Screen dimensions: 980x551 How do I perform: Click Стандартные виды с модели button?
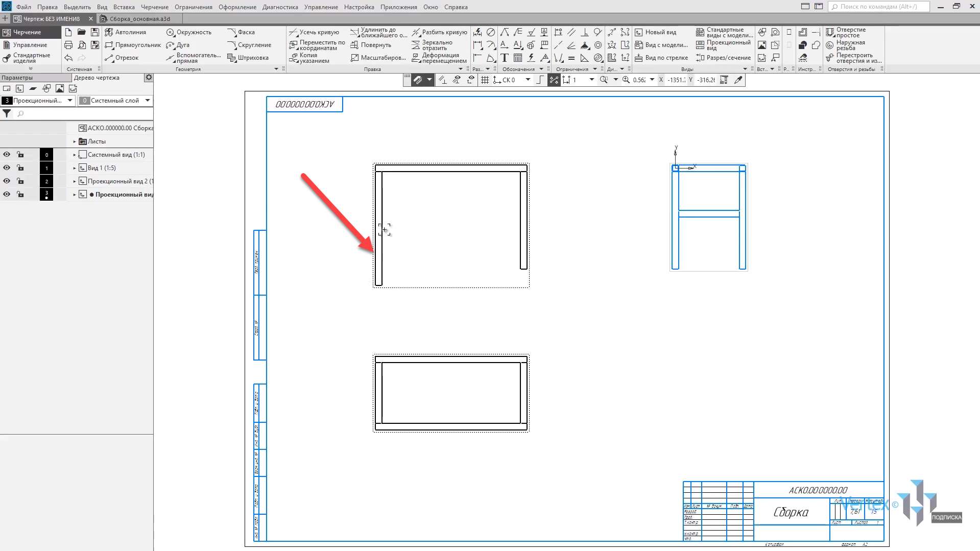pyautogui.click(x=724, y=32)
